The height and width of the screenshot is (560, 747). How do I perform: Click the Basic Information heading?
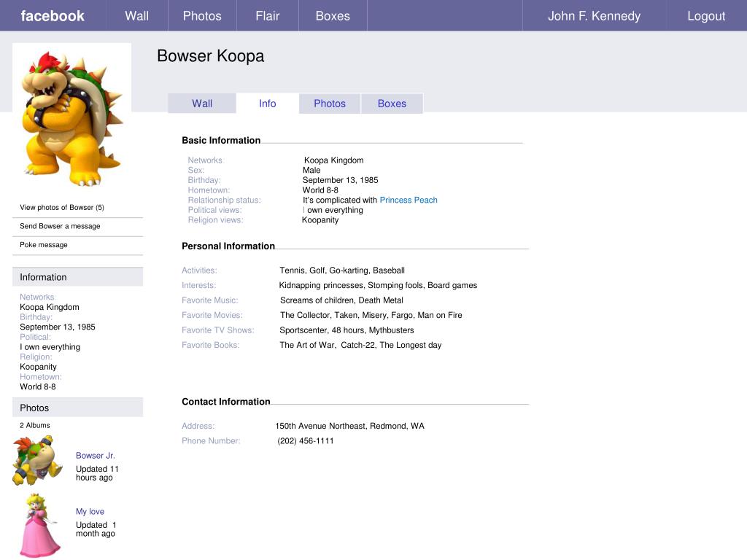(221, 140)
